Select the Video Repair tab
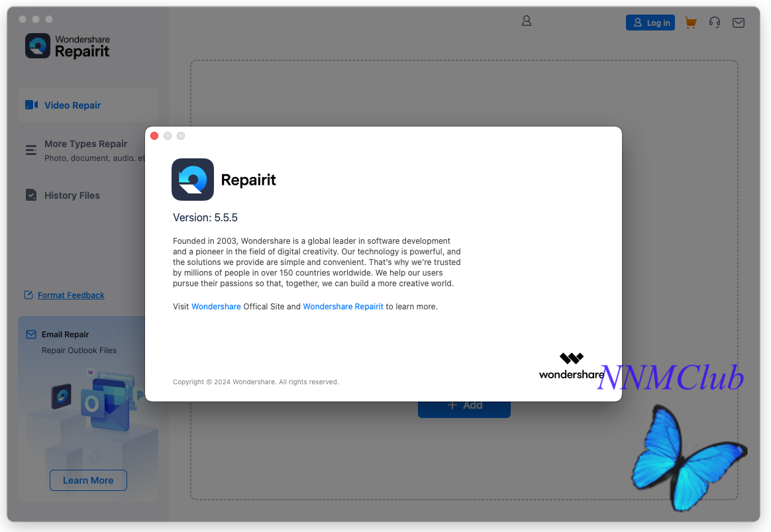The image size is (771, 532). point(88,105)
